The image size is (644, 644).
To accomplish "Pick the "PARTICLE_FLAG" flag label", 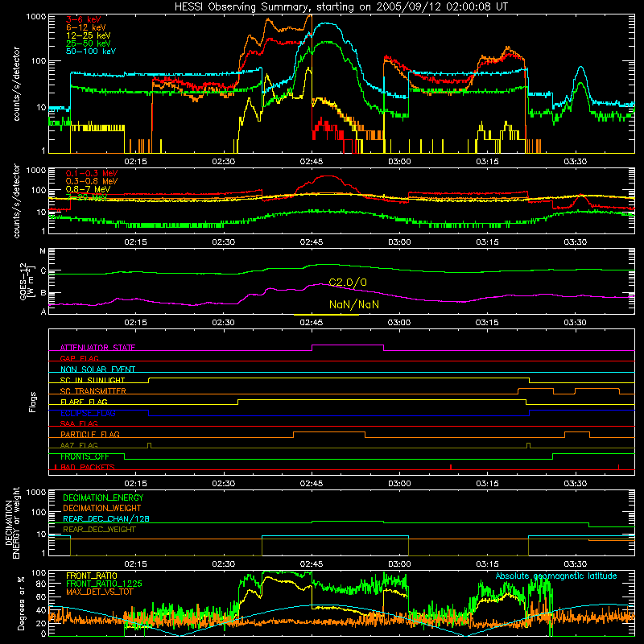I will click(90, 434).
